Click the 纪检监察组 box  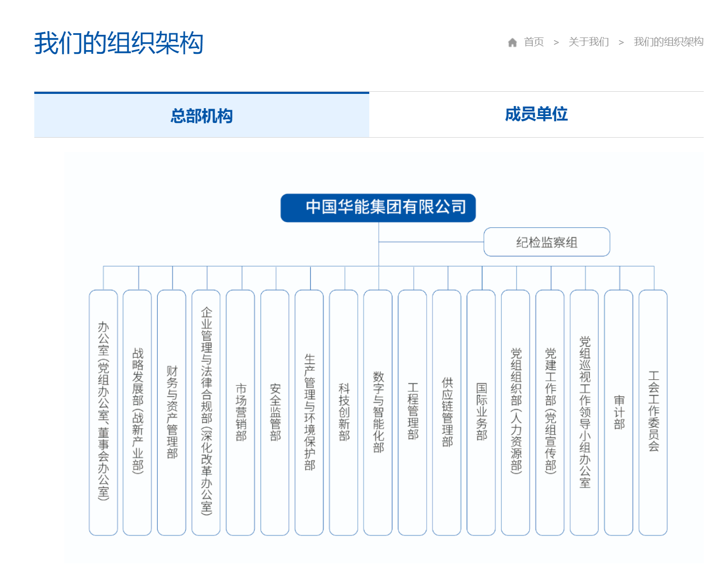547,242
